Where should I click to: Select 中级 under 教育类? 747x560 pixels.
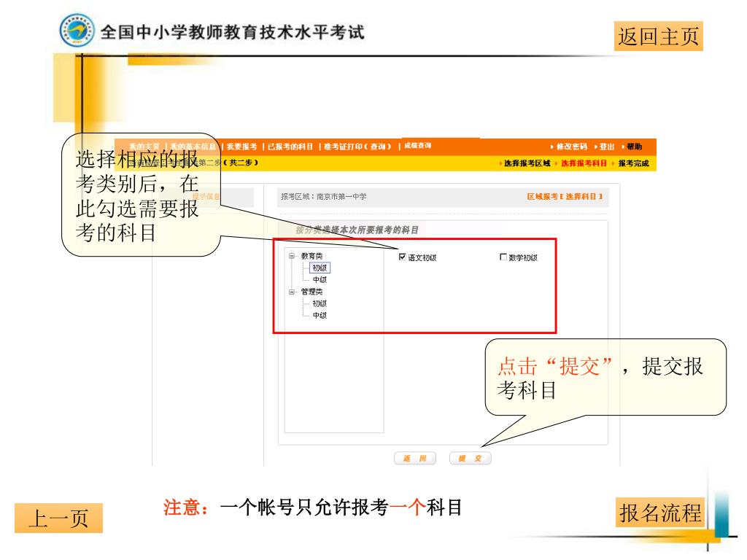tap(320, 280)
